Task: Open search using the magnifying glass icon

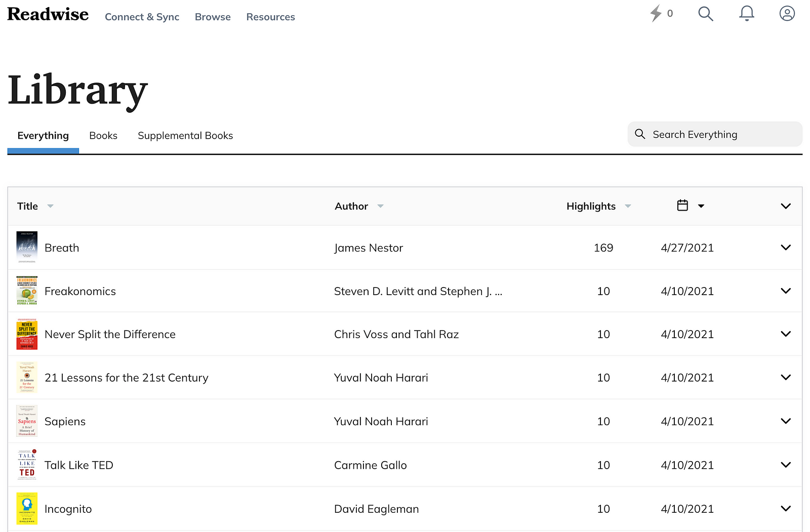Action: (705, 14)
